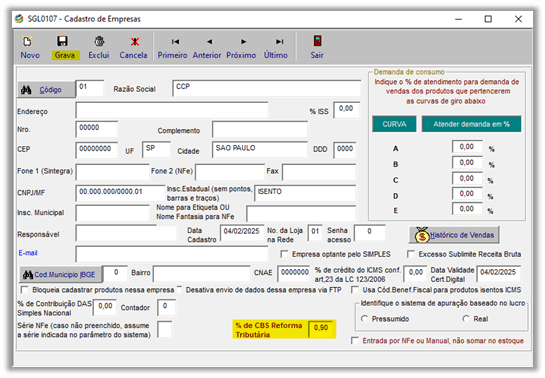Click the Nro. field
The height and width of the screenshot is (378, 545).
(x=97, y=129)
